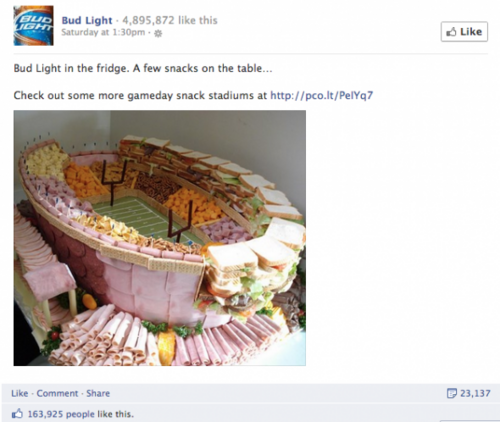This screenshot has width=500, height=422.
Task: Like this post
Action: point(20,393)
